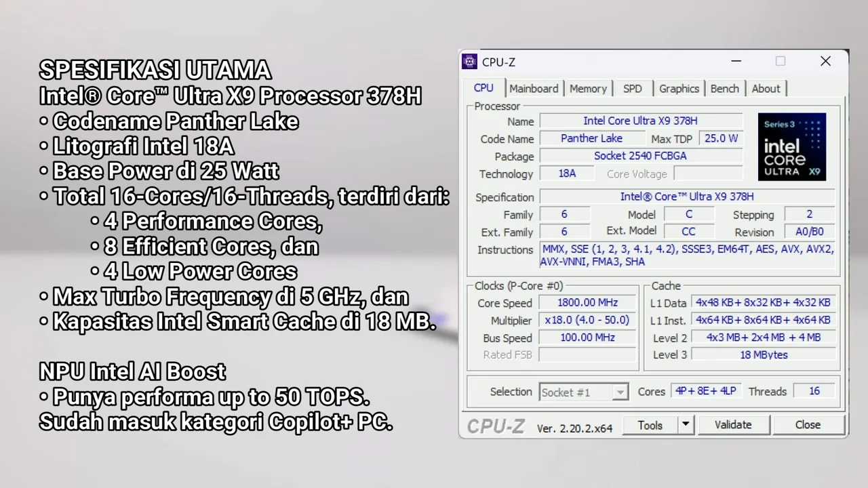This screenshot has height=488, width=868.
Task: Click the version text Ver. 2.20.2.x64
Action: click(574, 428)
